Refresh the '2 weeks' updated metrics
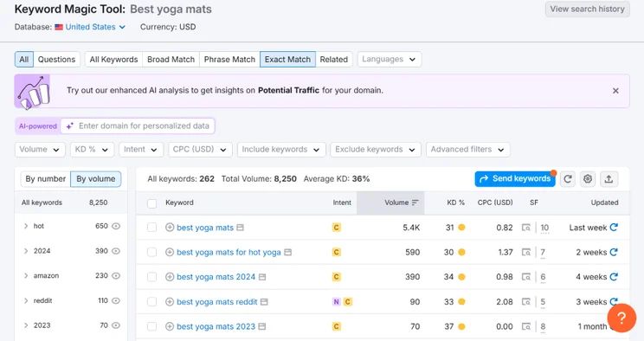The width and height of the screenshot is (644, 341). [x=614, y=252]
